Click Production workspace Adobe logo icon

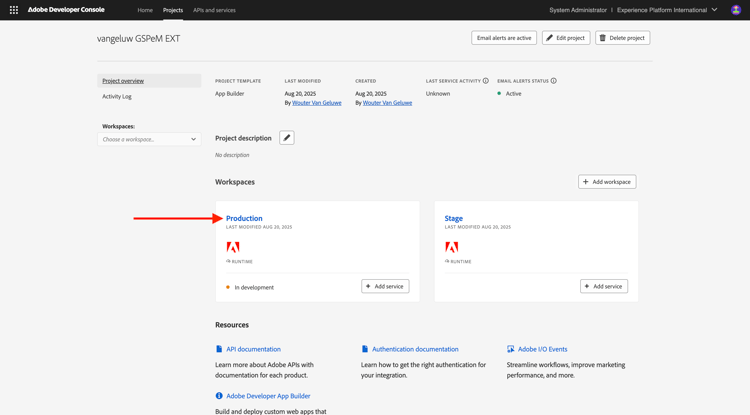(x=233, y=247)
